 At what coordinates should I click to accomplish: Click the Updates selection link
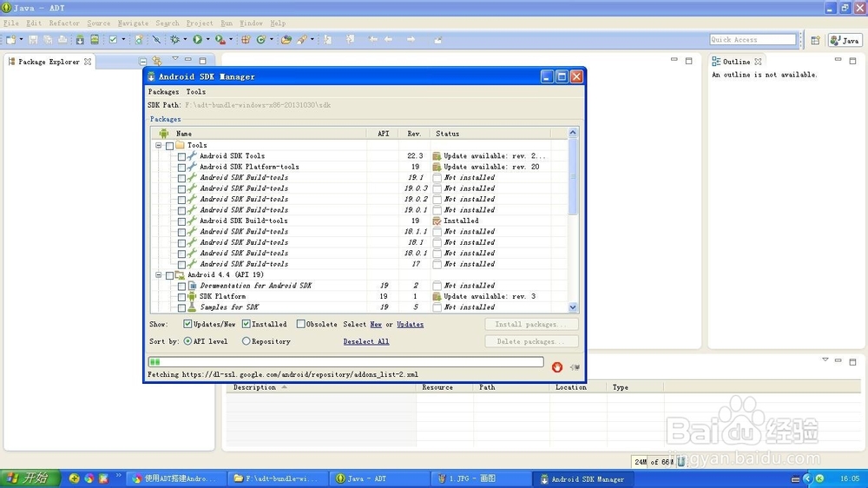(x=411, y=325)
